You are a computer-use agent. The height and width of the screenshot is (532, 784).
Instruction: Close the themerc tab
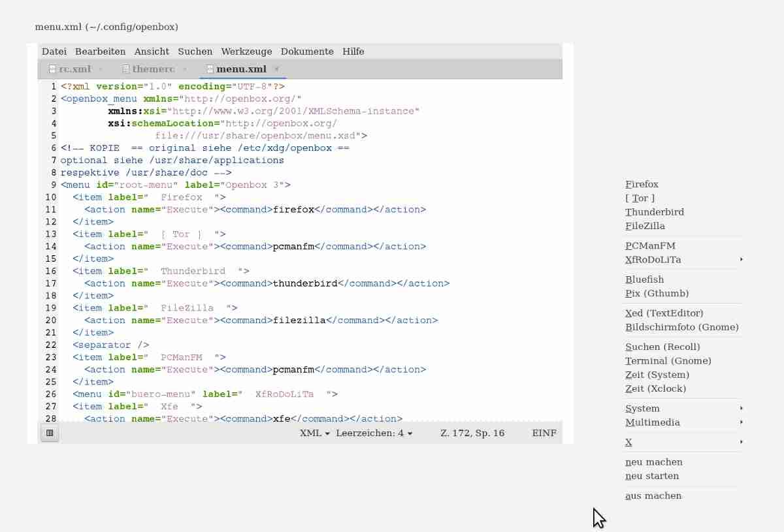(x=185, y=69)
